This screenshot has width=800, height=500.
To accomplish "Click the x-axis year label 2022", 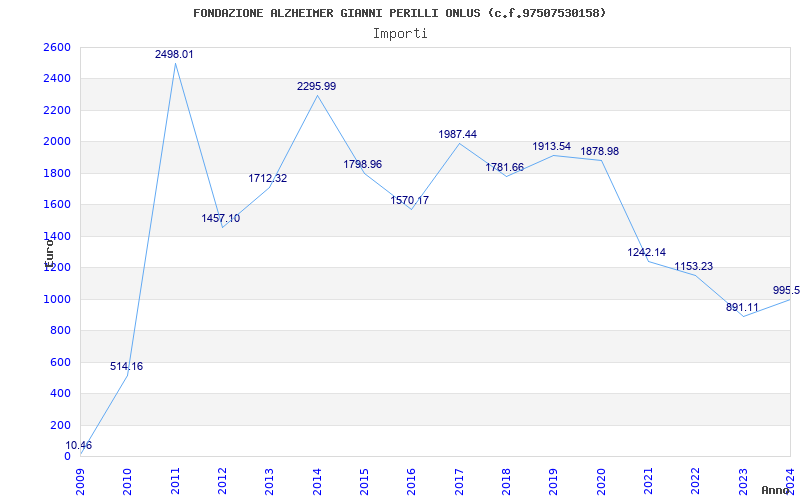I will coord(695,482).
